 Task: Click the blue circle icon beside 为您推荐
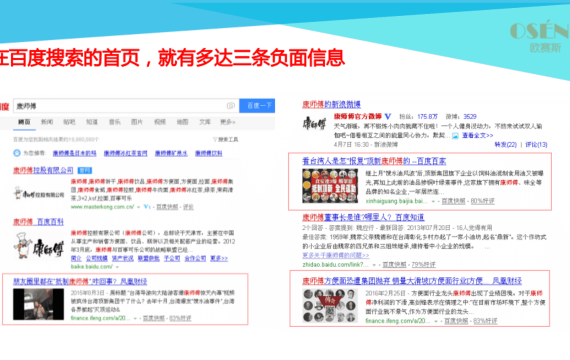click(x=17, y=153)
